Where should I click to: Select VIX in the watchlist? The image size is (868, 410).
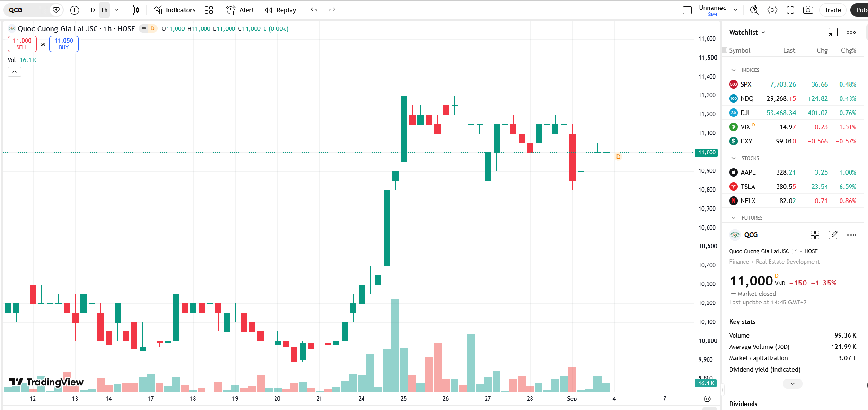tap(793, 127)
